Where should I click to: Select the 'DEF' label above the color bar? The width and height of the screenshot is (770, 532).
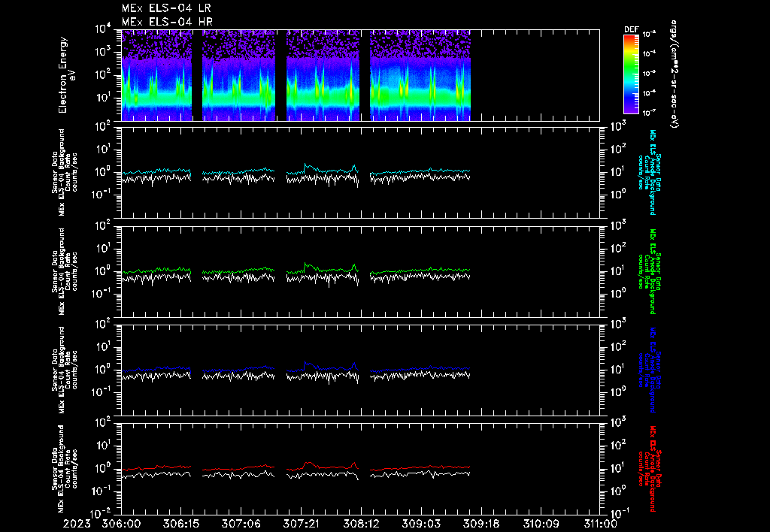(631, 29)
